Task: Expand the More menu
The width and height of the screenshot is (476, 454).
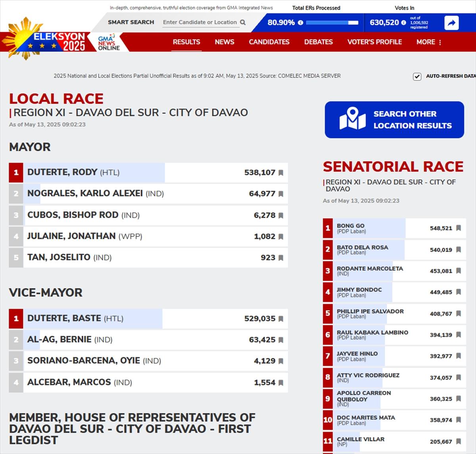Action: coord(429,42)
